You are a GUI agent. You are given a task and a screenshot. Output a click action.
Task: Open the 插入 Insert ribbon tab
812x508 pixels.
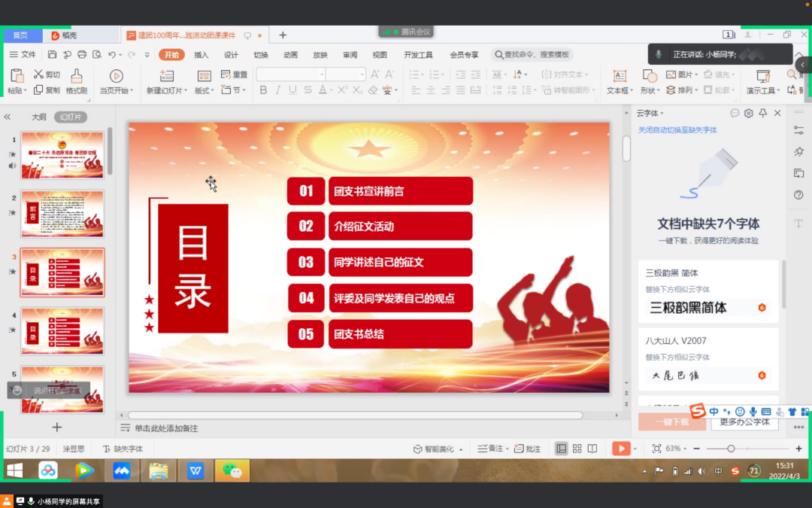(x=201, y=55)
